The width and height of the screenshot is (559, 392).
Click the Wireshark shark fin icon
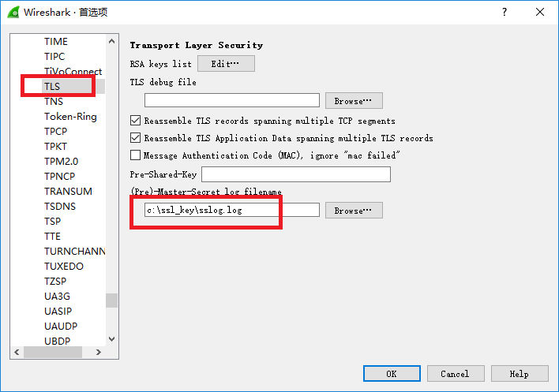pos(11,12)
